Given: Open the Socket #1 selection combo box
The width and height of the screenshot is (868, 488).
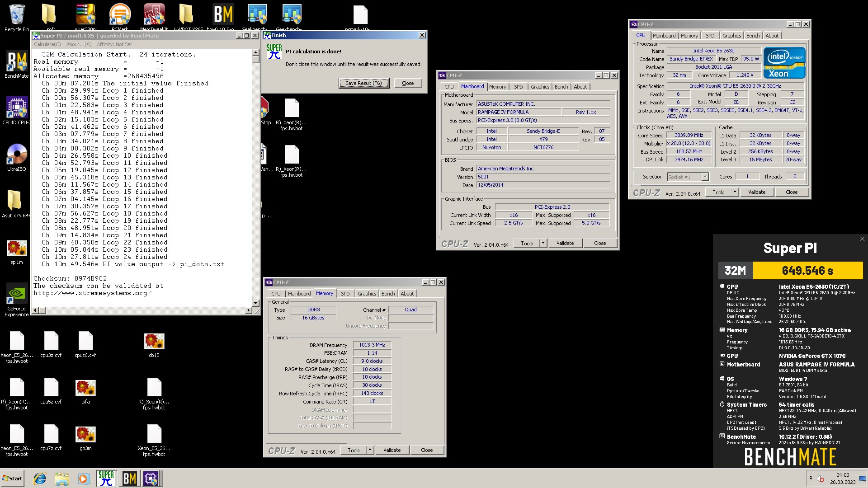Looking at the screenshot, I should pyautogui.click(x=688, y=177).
